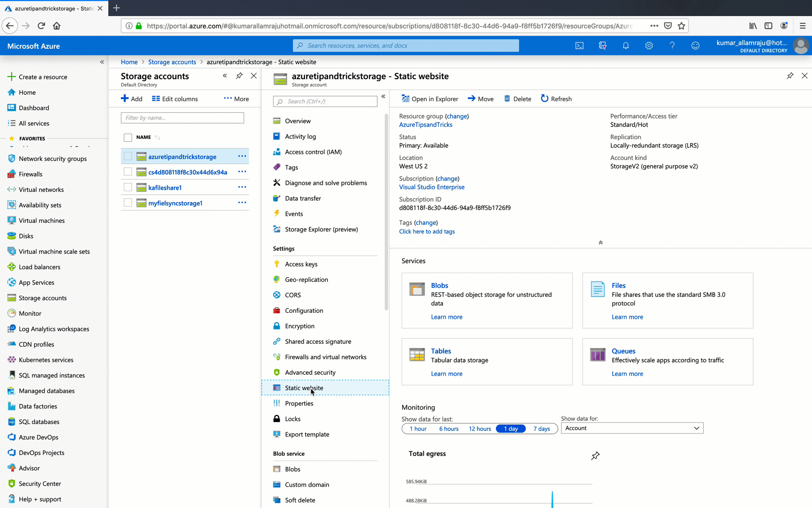Open Azure Cloud Shell icon

pyautogui.click(x=579, y=46)
